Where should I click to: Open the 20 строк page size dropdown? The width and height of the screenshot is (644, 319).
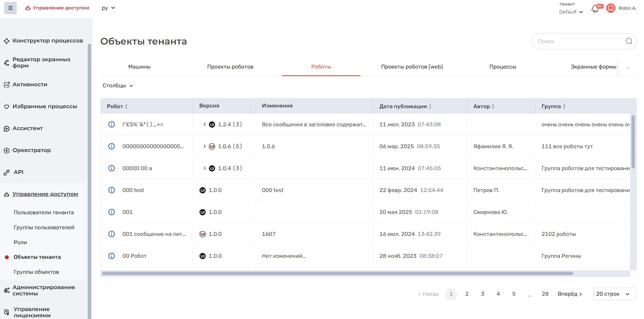[x=614, y=294]
